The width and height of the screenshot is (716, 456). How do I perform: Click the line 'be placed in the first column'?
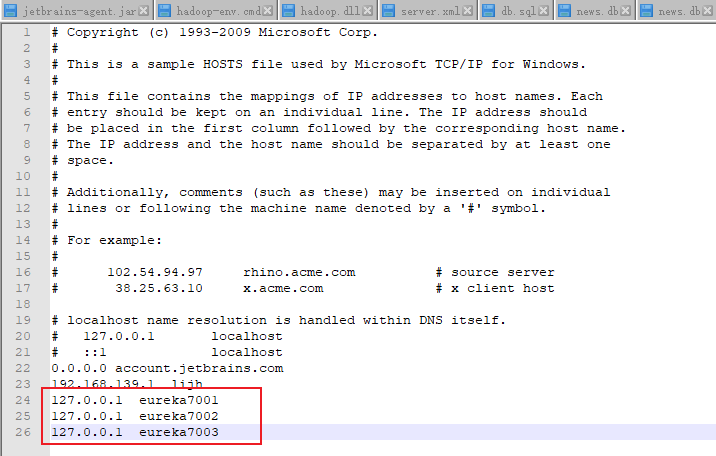point(338,128)
